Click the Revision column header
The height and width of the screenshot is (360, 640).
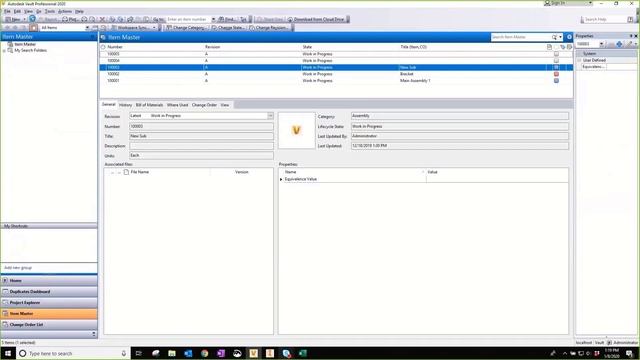click(212, 47)
